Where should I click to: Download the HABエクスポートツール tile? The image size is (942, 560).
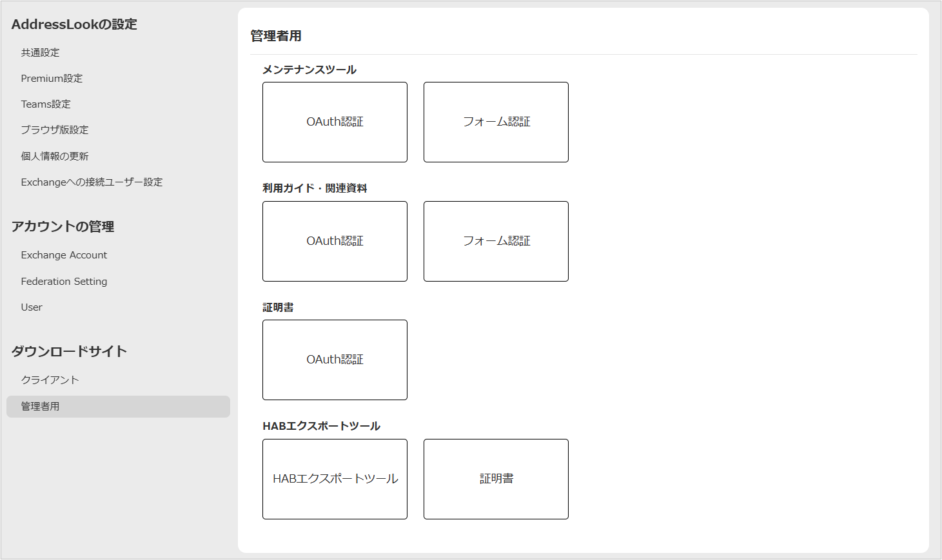[x=335, y=479]
